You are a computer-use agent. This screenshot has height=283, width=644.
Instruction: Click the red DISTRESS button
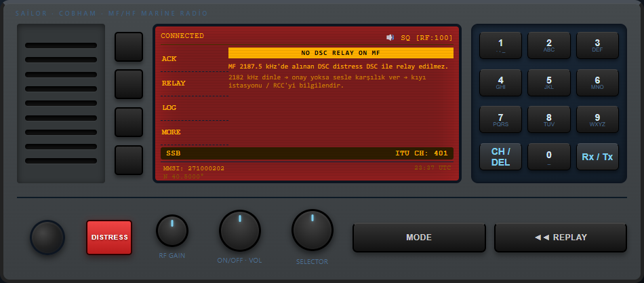109,238
